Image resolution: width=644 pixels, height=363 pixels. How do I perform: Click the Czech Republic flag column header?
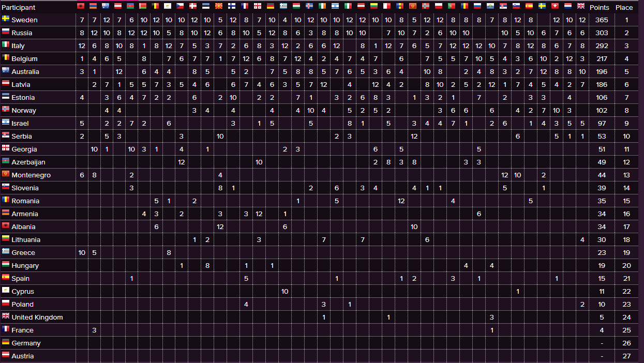(x=181, y=6)
